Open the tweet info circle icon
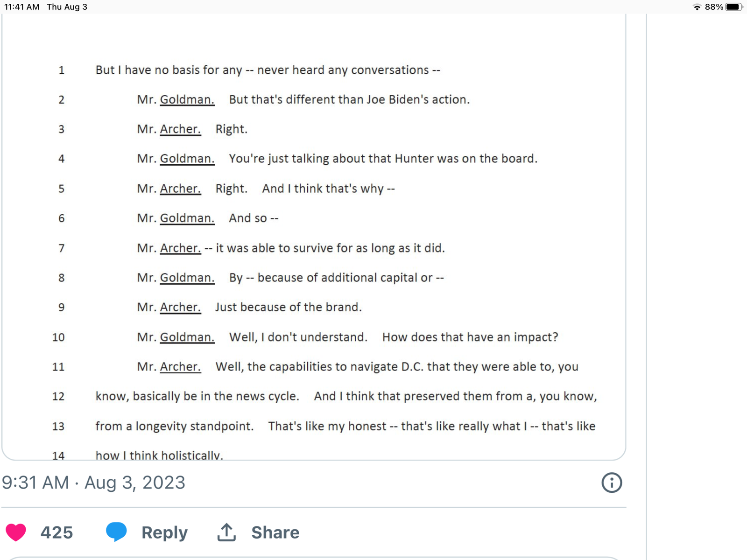This screenshot has width=747, height=560. point(612,483)
